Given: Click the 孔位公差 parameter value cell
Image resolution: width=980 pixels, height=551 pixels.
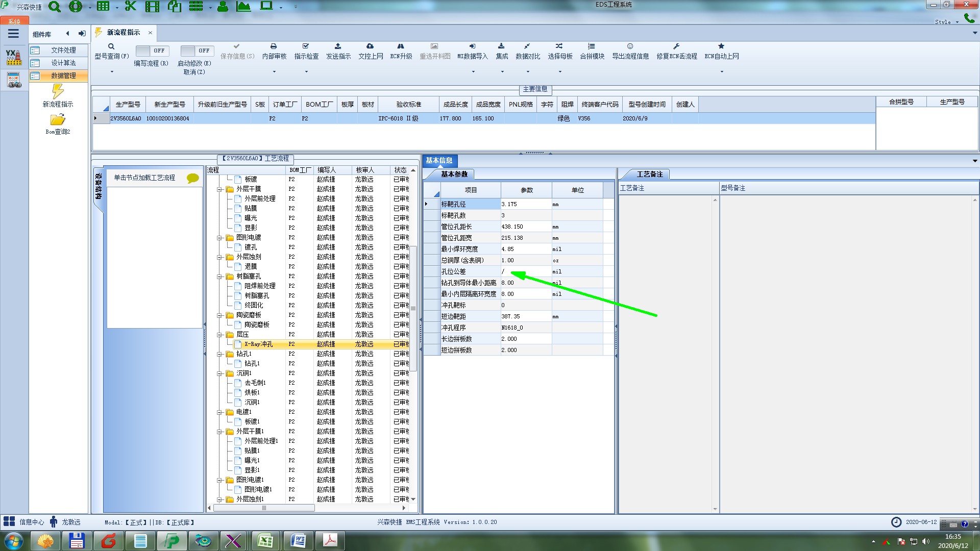Looking at the screenshot, I should pos(525,271).
